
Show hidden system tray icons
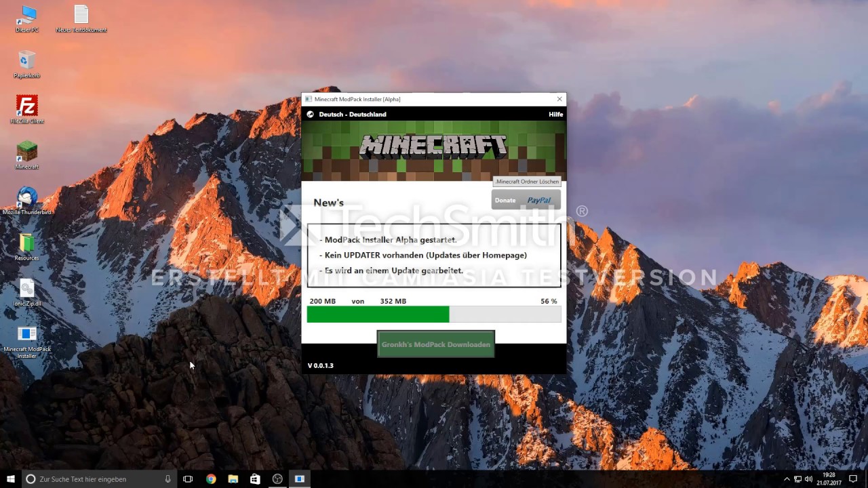787,479
